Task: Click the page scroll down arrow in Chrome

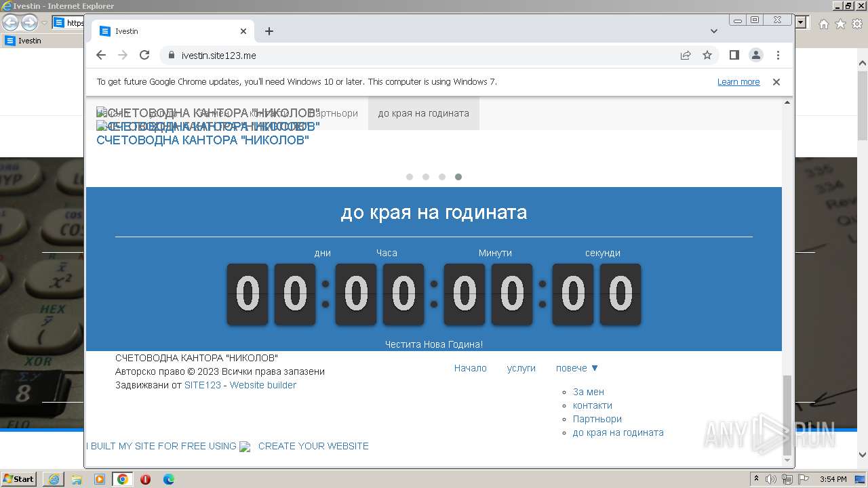Action: click(x=787, y=461)
